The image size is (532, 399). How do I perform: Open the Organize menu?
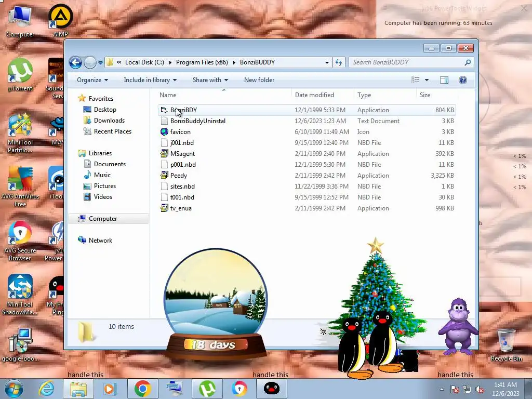[92, 79]
